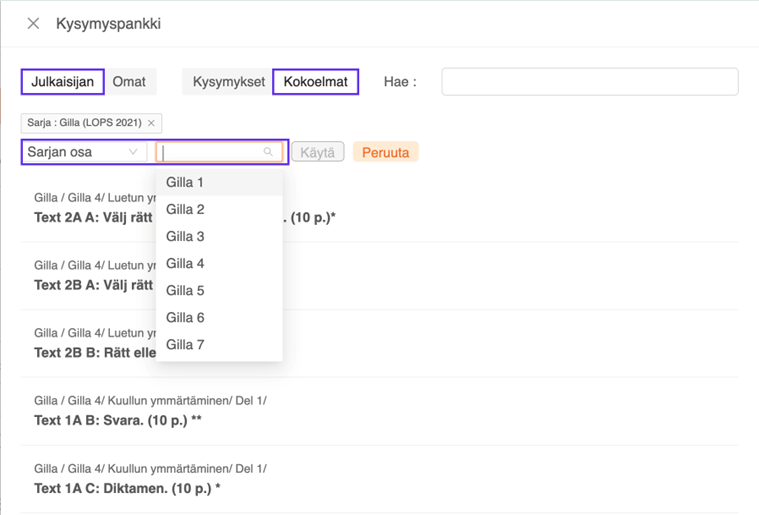Screen dimensions: 759x515
Task: Close the Kysymyspankki dialog with X icon
Action: (33, 23)
